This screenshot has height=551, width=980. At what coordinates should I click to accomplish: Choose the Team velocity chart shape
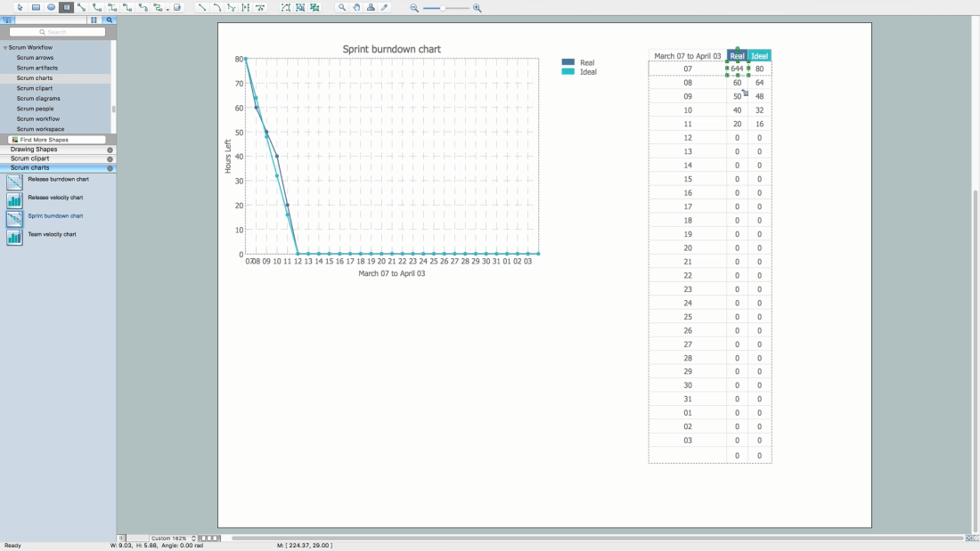[52, 235]
